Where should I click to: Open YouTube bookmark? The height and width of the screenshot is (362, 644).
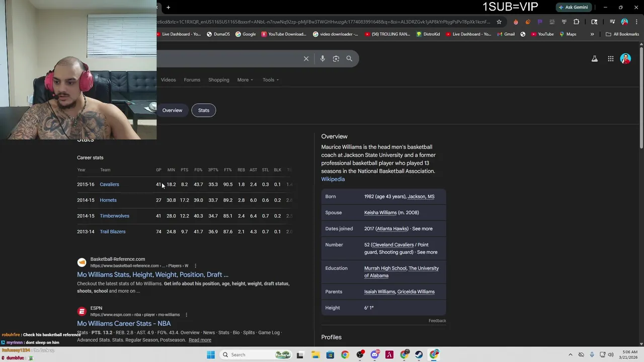point(542,34)
